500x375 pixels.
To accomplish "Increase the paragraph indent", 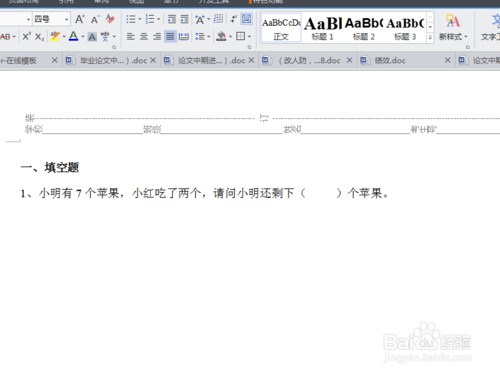I will pyautogui.click(x=185, y=19).
